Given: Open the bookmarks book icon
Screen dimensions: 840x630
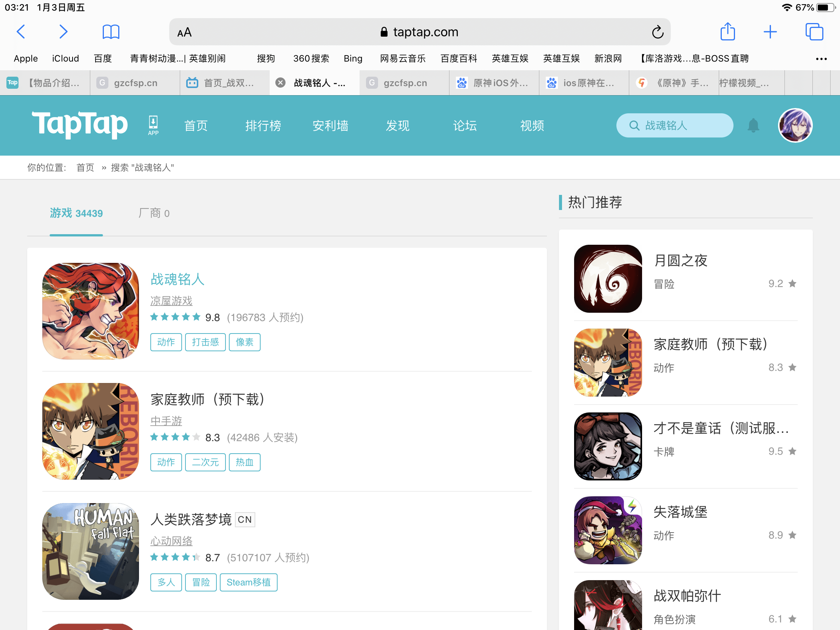Looking at the screenshot, I should tap(111, 32).
